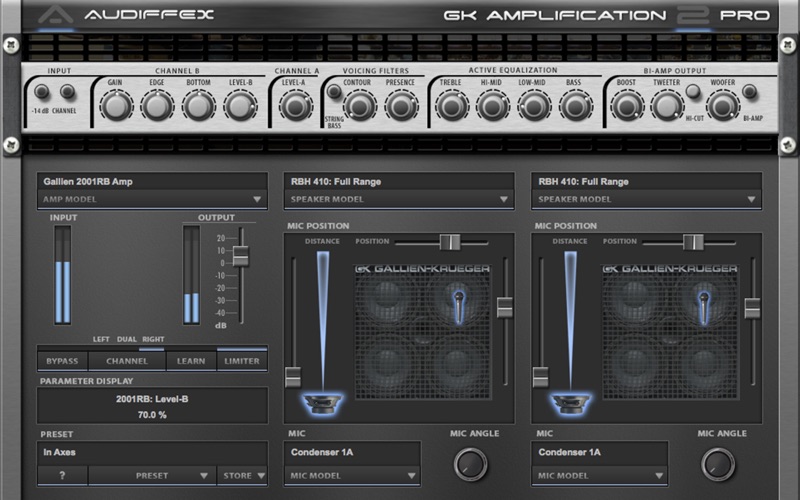Click the Woofer knob
Image resolution: width=800 pixels, height=500 pixels.
pos(722,106)
